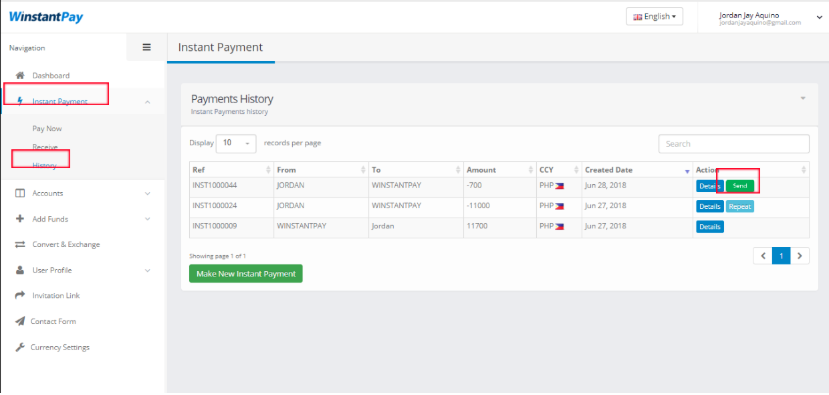Click the Convert & Exchange arrows icon
The image size is (829, 395).
[20, 244]
